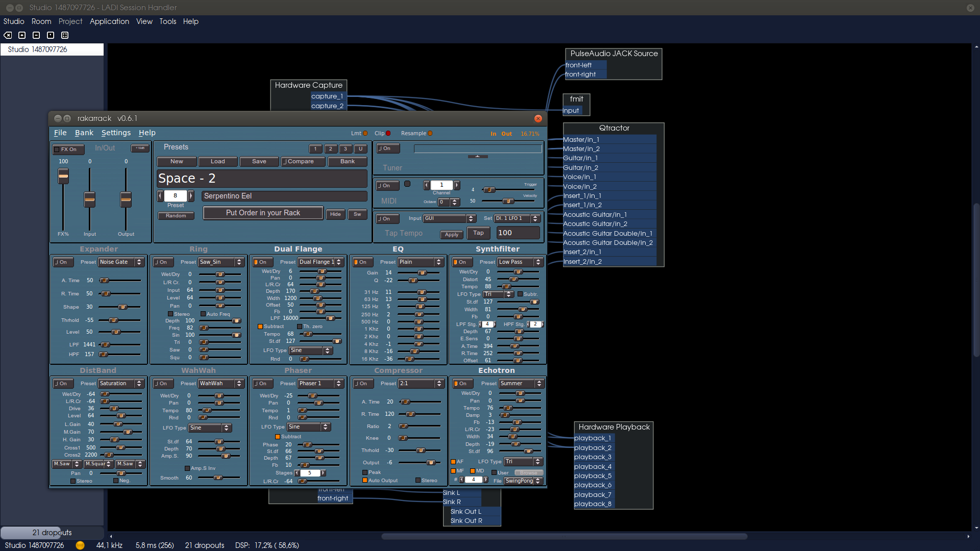Click the next preset arrow beside 8
This screenshot has width=980, height=551.
click(191, 195)
